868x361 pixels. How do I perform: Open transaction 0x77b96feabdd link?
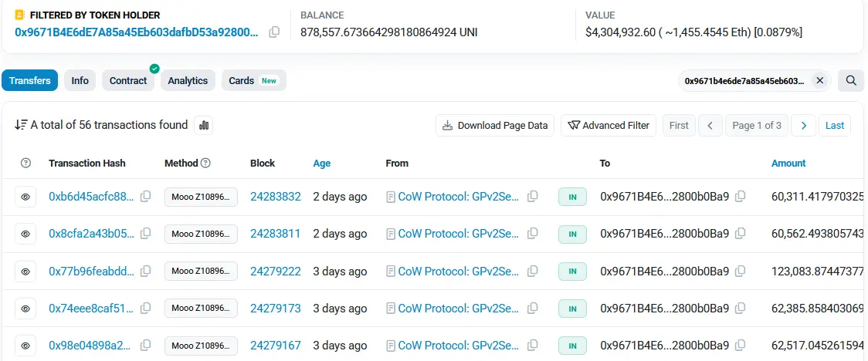pos(91,271)
